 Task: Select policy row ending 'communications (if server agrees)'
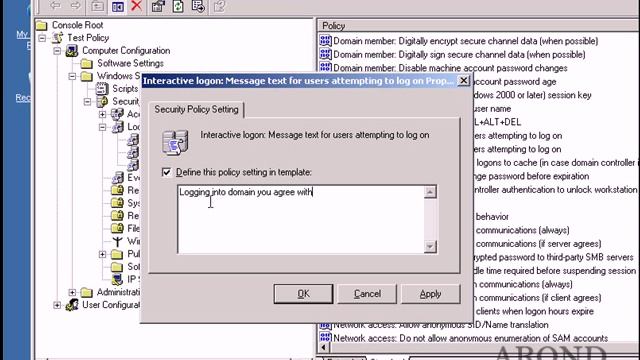538,244
